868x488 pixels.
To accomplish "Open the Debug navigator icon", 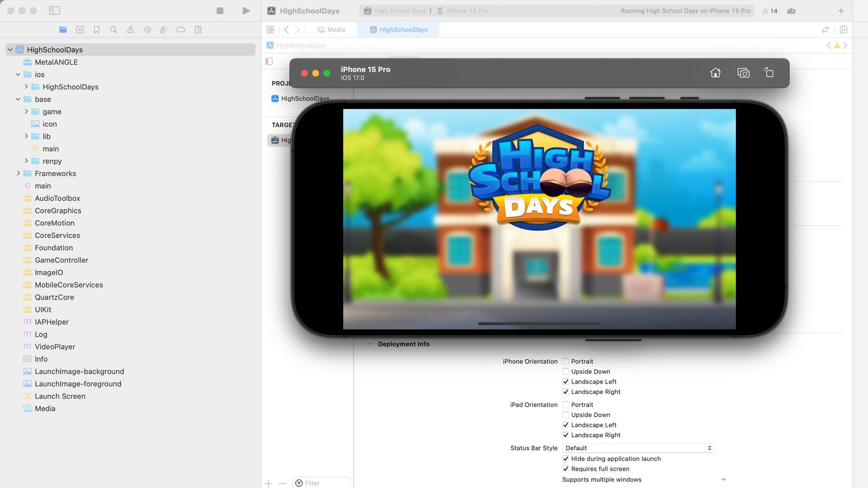I will [x=164, y=29].
